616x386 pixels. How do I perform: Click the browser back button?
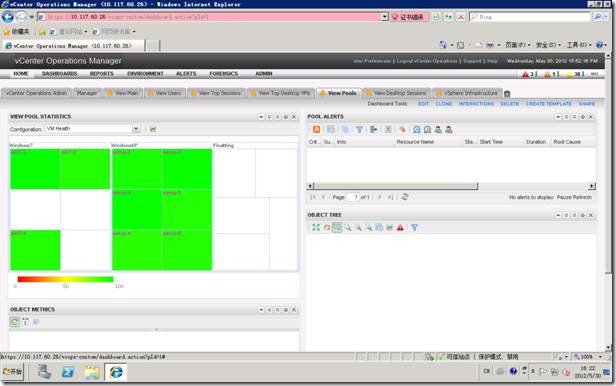(x=7, y=17)
